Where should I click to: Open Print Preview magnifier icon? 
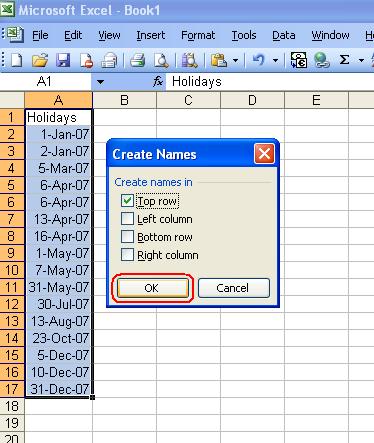point(161,61)
